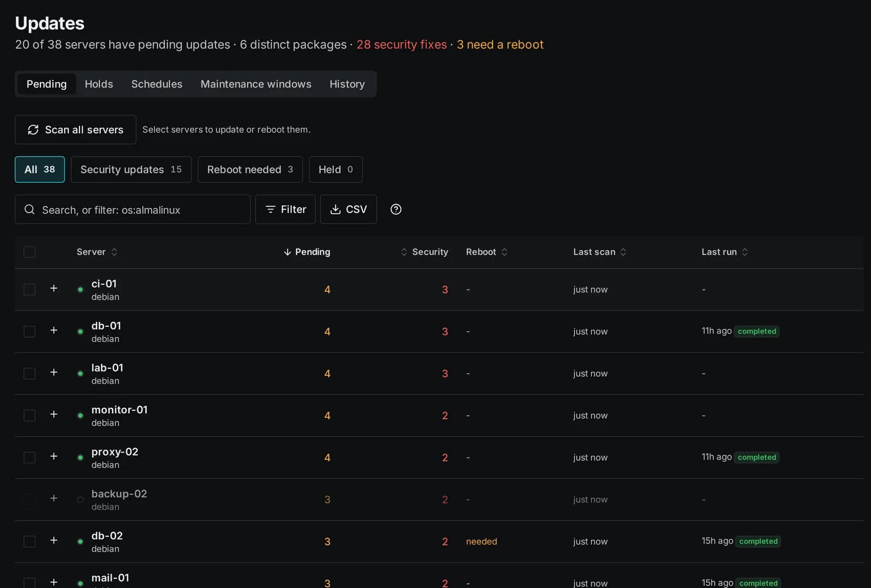Click the Last run sort arrows
The width and height of the screenshot is (871, 588).
(x=745, y=252)
